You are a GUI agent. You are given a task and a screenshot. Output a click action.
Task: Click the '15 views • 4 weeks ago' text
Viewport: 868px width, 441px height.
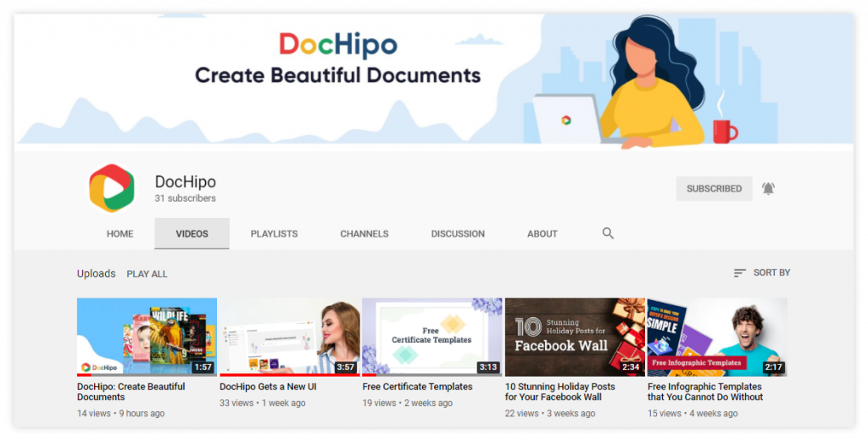(693, 413)
